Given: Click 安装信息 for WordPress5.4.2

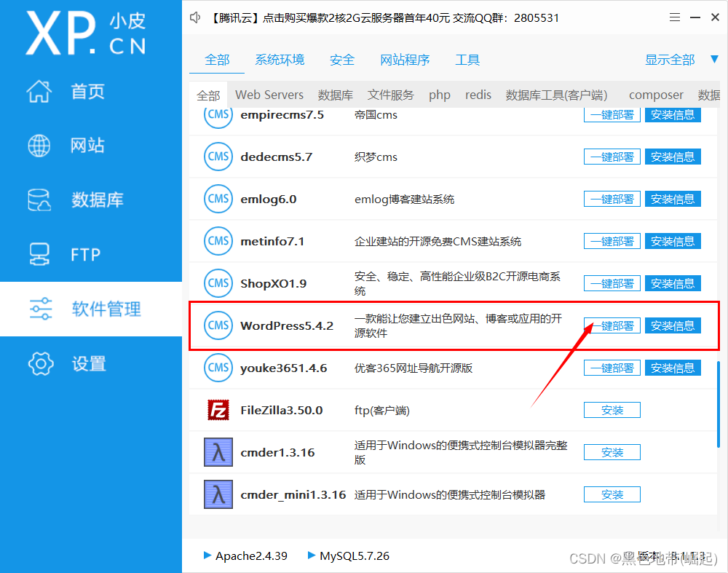Looking at the screenshot, I should 673,326.
